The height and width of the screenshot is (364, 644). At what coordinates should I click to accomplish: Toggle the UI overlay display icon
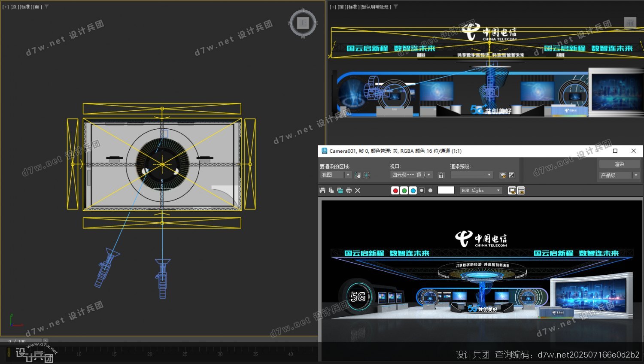click(x=512, y=191)
